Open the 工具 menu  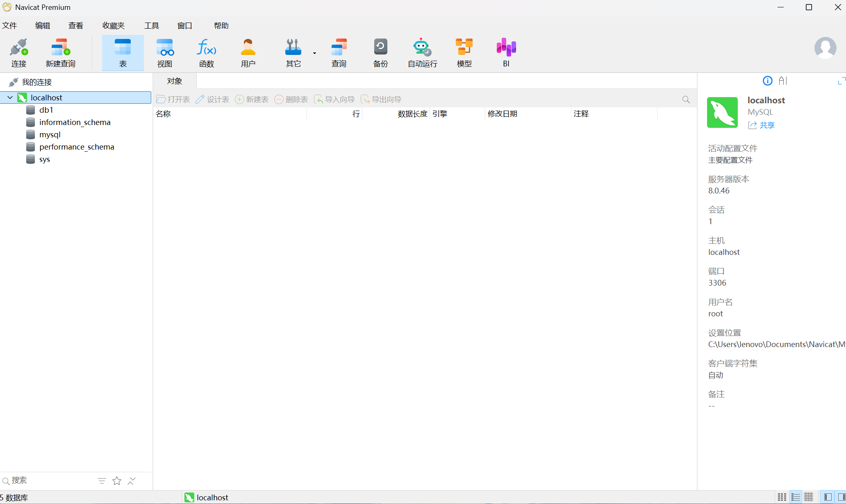[152, 25]
